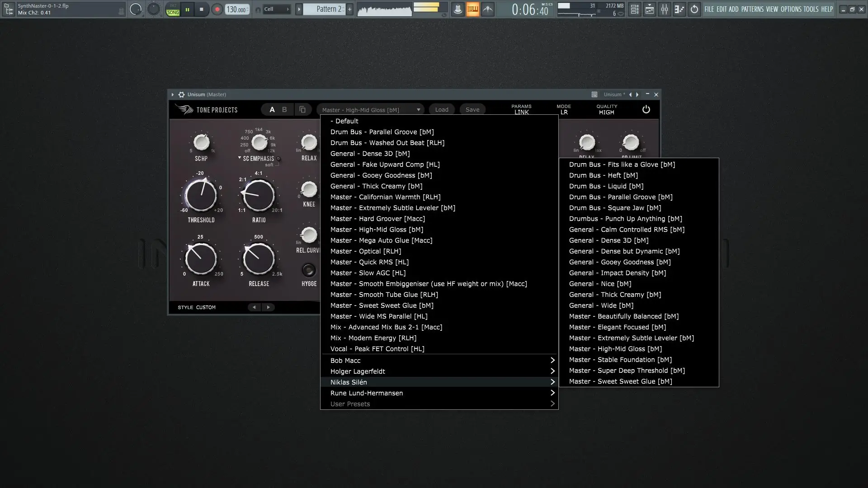Click the undo history icon in toolbar
This screenshot has height=488, width=868.
[694, 9]
